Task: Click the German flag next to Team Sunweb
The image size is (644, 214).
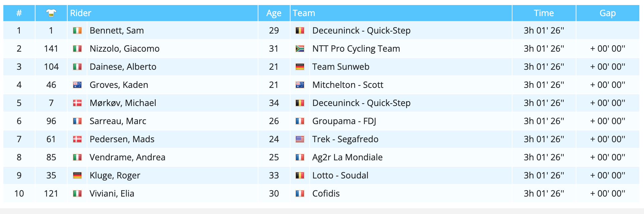Action: [300, 67]
